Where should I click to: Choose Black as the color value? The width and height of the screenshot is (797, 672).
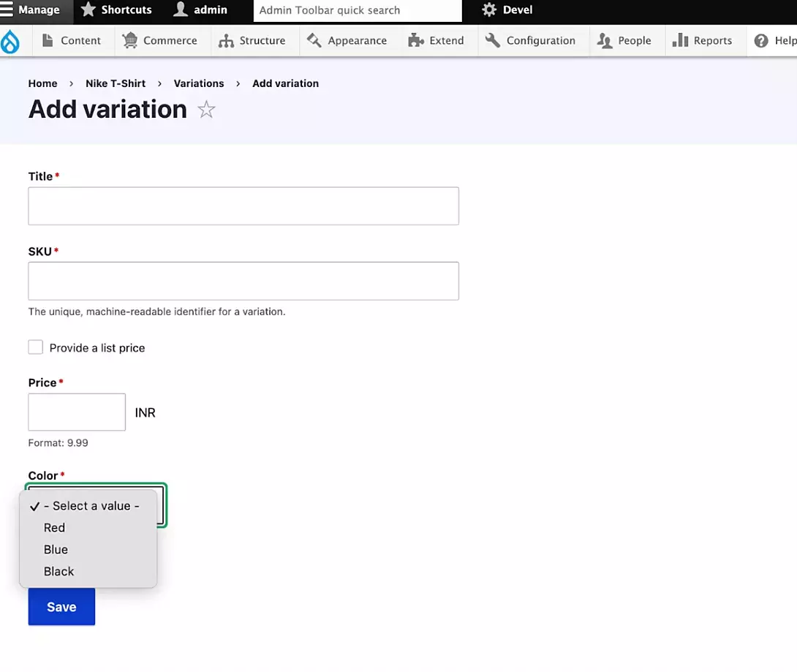(x=58, y=571)
